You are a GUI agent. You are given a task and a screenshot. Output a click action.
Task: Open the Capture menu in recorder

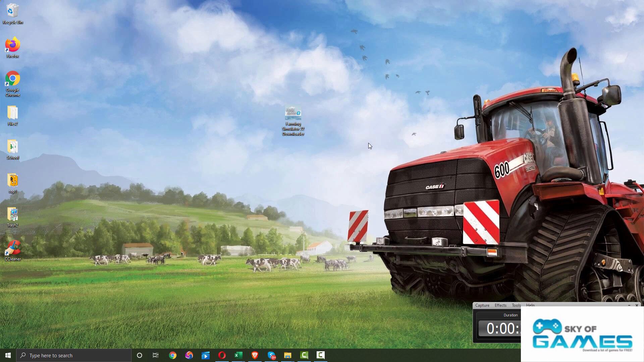click(482, 305)
